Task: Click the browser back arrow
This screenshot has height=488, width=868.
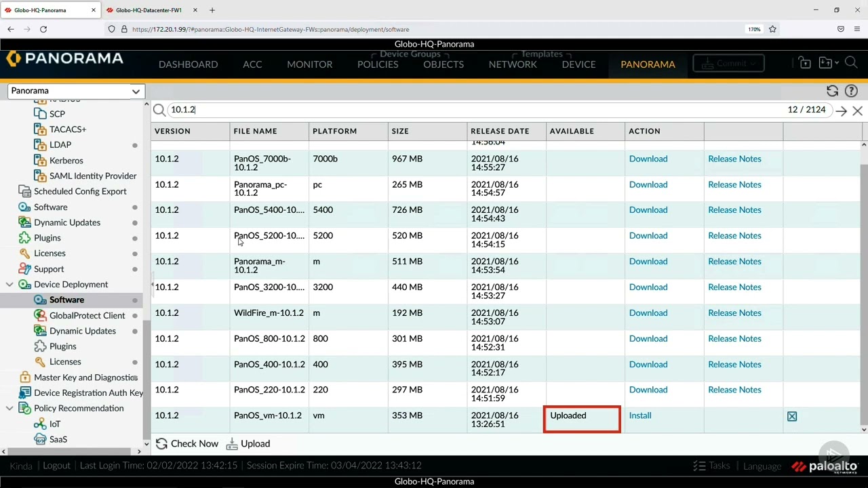Action: (11, 29)
